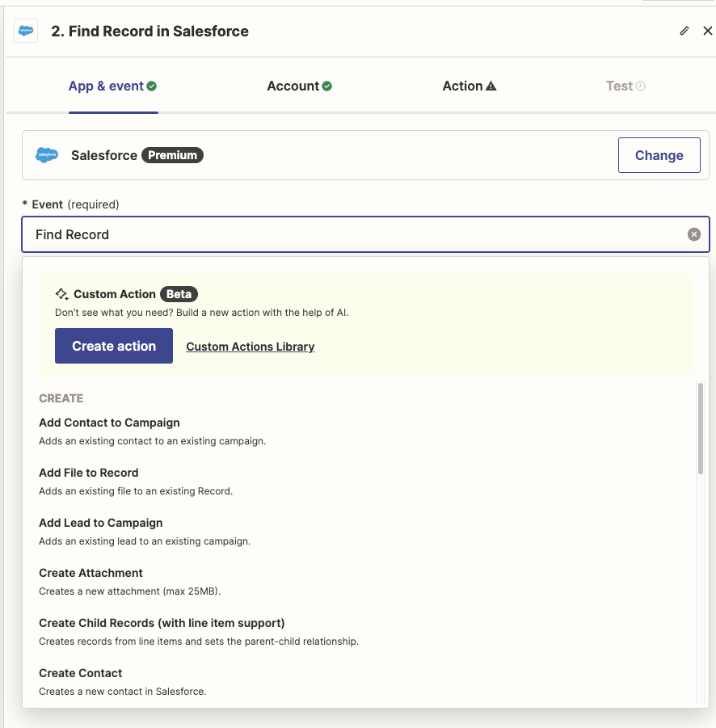The width and height of the screenshot is (716, 728).
Task: Click the 'Custom Action' heading text
Action: (x=115, y=294)
